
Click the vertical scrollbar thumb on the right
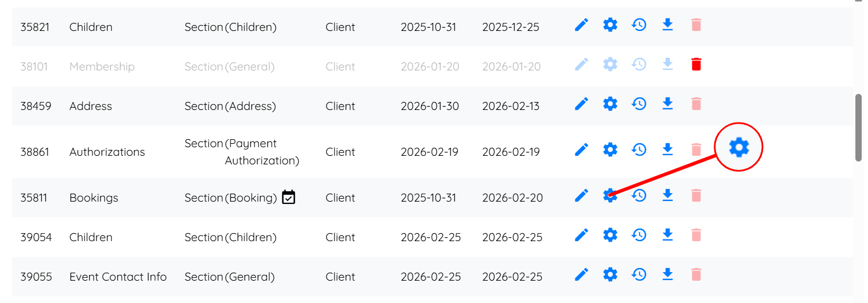[x=859, y=128]
